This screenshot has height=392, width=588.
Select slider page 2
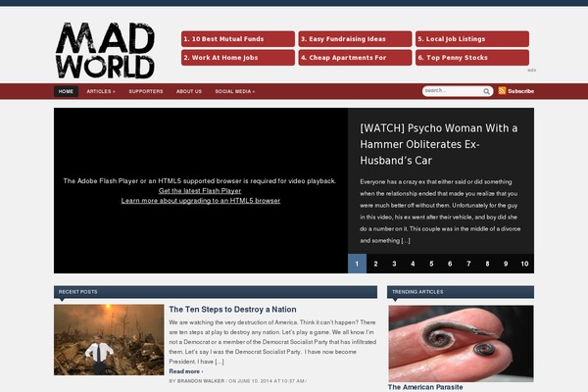point(375,264)
